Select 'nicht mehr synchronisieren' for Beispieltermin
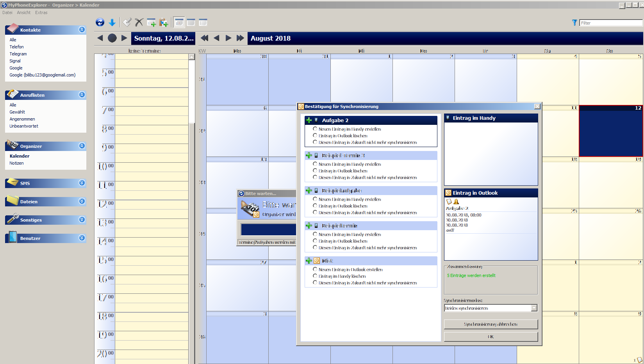The width and height of the screenshot is (644, 364). tap(315, 247)
